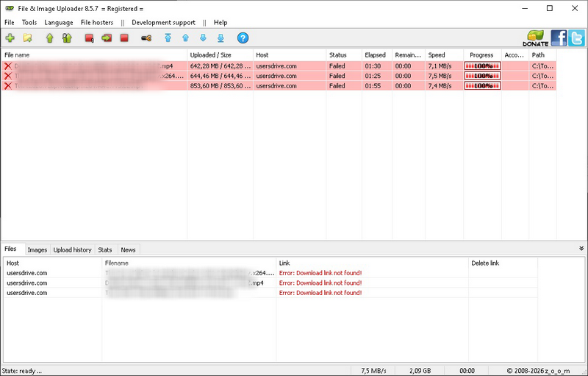Open the Facebook icon link

click(x=559, y=38)
